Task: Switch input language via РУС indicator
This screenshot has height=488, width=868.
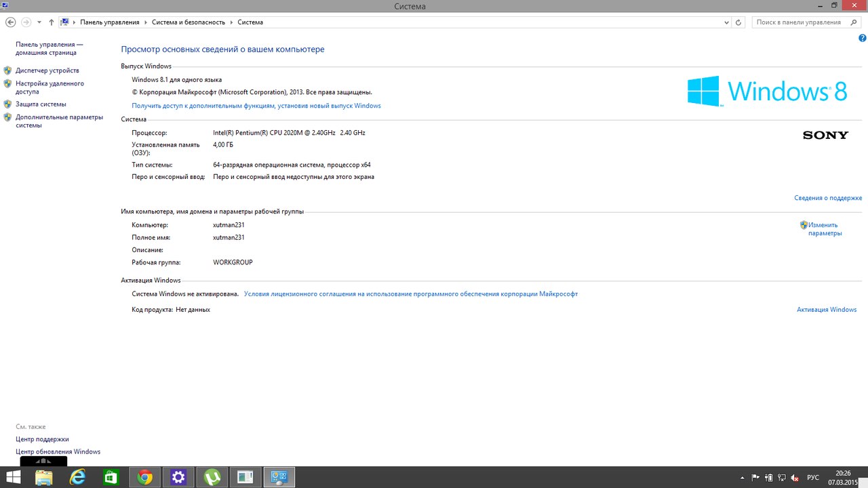Action: 812,477
